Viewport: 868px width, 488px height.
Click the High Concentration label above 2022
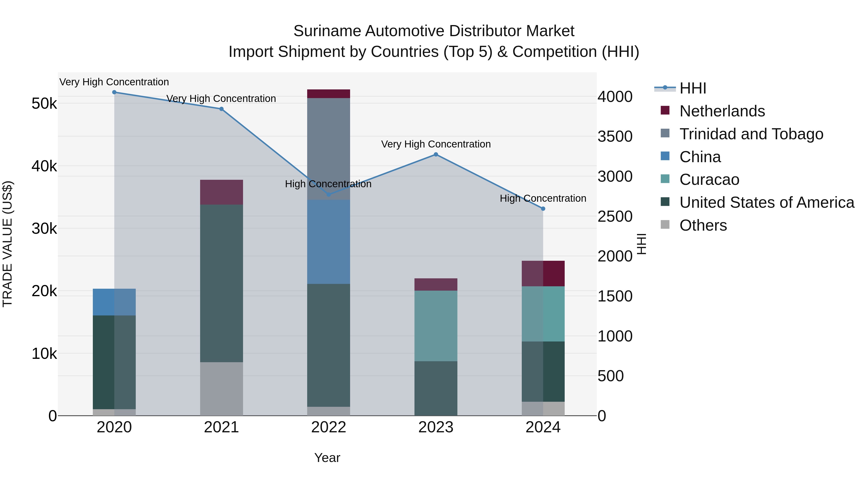click(328, 184)
